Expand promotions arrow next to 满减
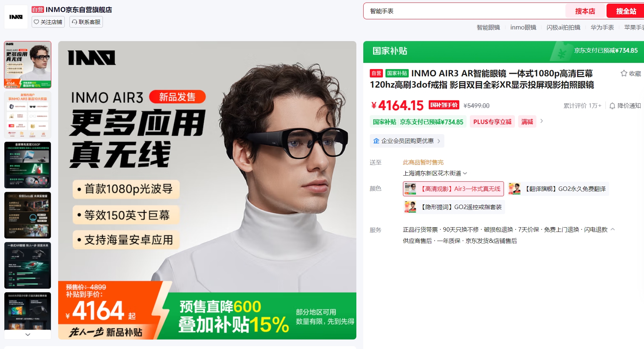 (541, 121)
